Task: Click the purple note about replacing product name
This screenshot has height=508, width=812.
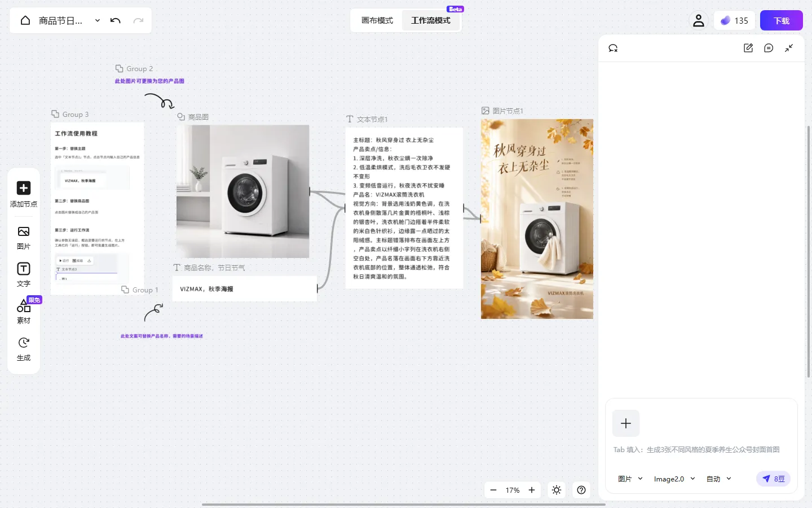Action: (x=162, y=336)
